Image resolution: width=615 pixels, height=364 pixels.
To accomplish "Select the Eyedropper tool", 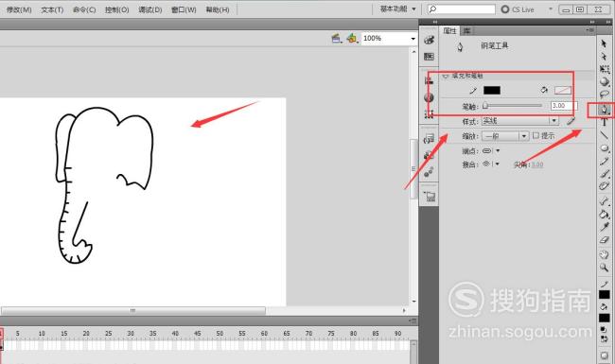I will [x=604, y=227].
